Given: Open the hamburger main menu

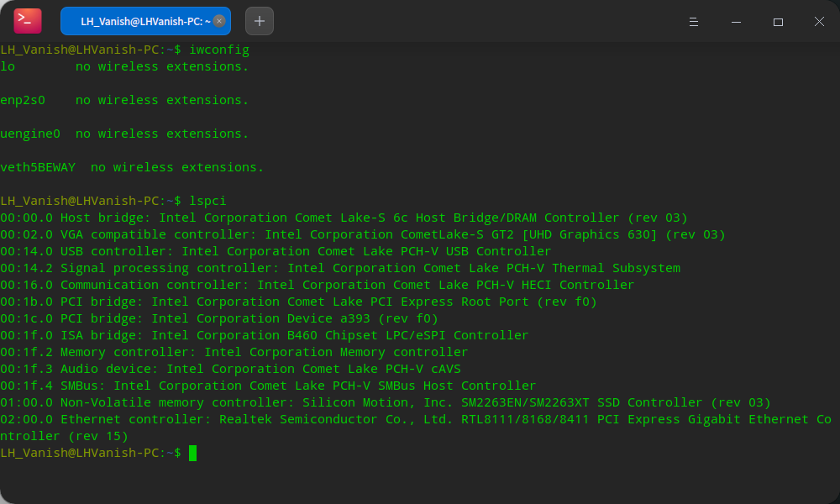Looking at the screenshot, I should point(694,21).
